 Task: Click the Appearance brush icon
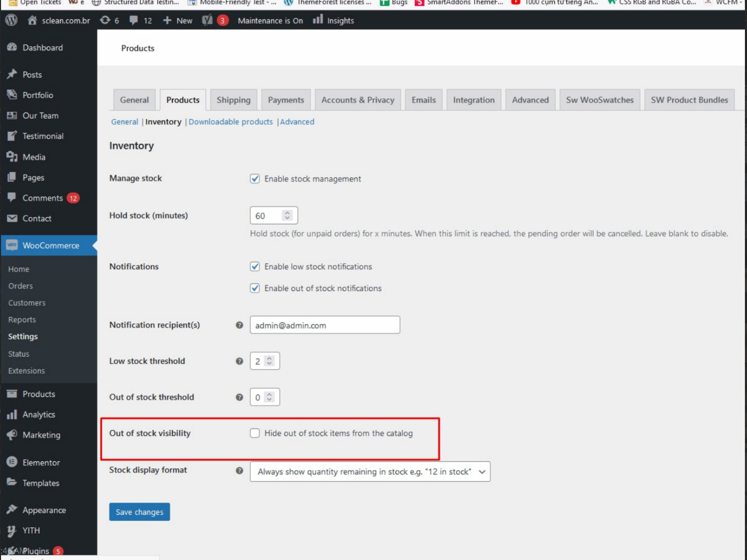12,510
